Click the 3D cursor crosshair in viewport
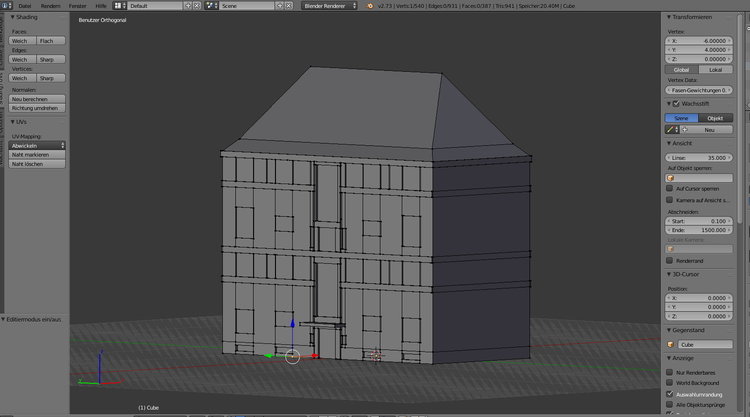The height and width of the screenshot is (417, 750). point(375,355)
